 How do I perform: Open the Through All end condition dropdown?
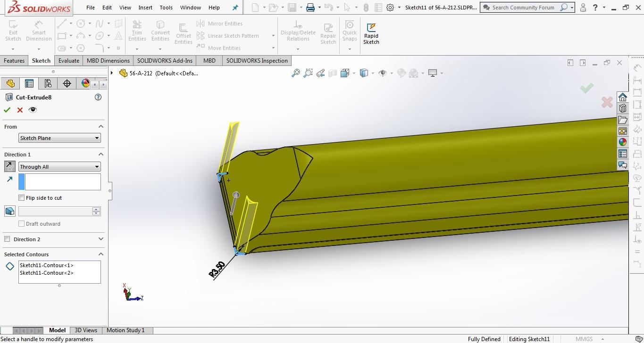tap(59, 167)
